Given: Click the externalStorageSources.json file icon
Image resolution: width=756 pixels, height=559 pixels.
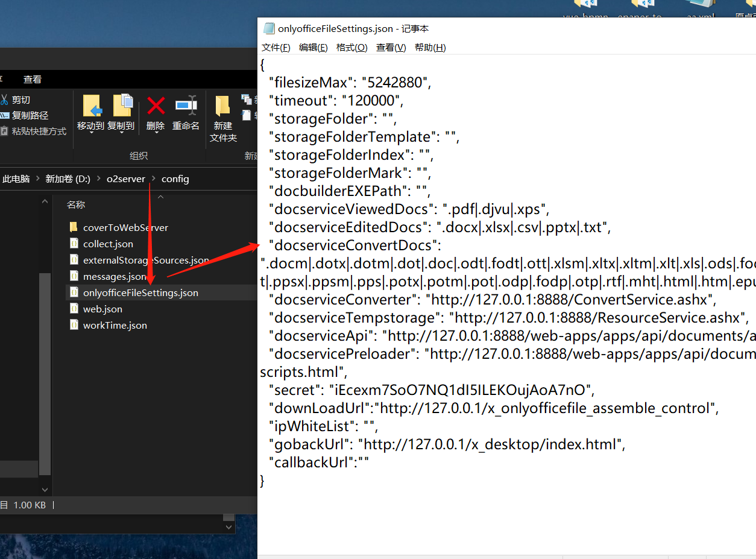Looking at the screenshot, I should 74,260.
